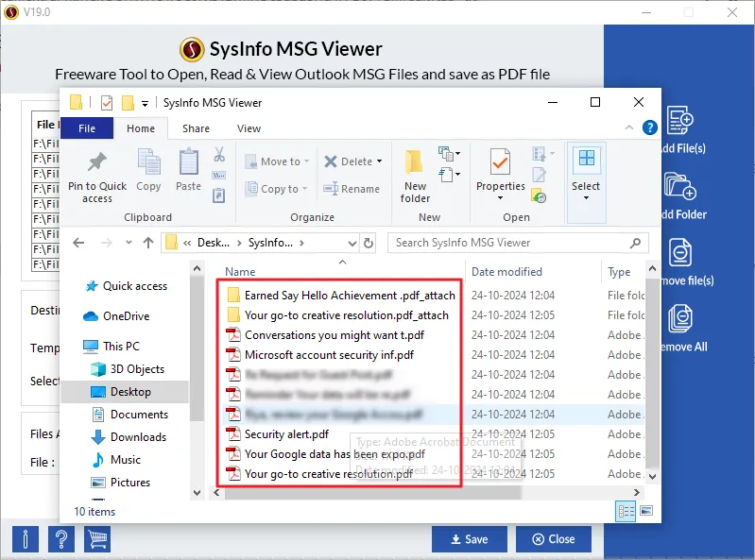The height and width of the screenshot is (560, 755).
Task: Customize Quick Access Toolbar dropdown arrow
Action: (x=145, y=103)
